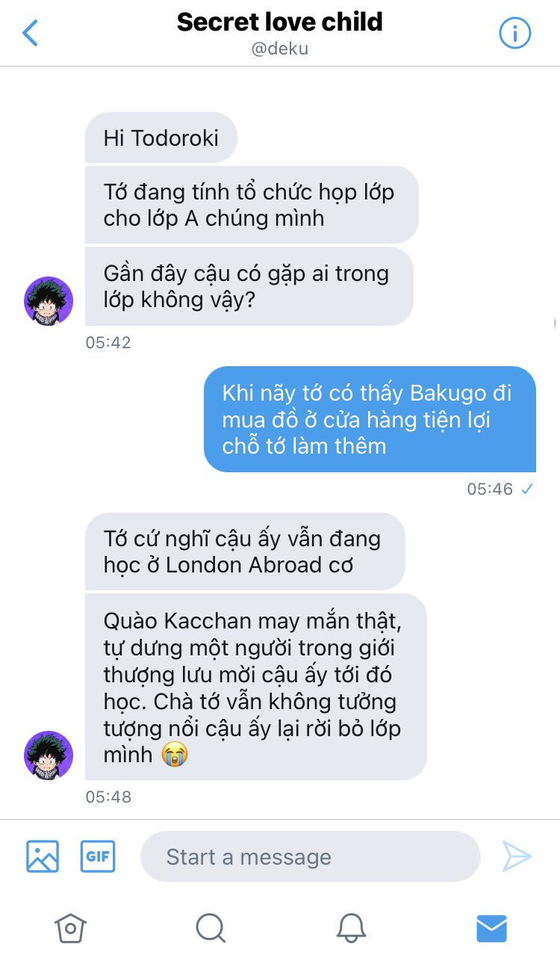Screen dimensions: 560x967
Task: Tap the message mentioning London Abroad
Action: coord(245,552)
